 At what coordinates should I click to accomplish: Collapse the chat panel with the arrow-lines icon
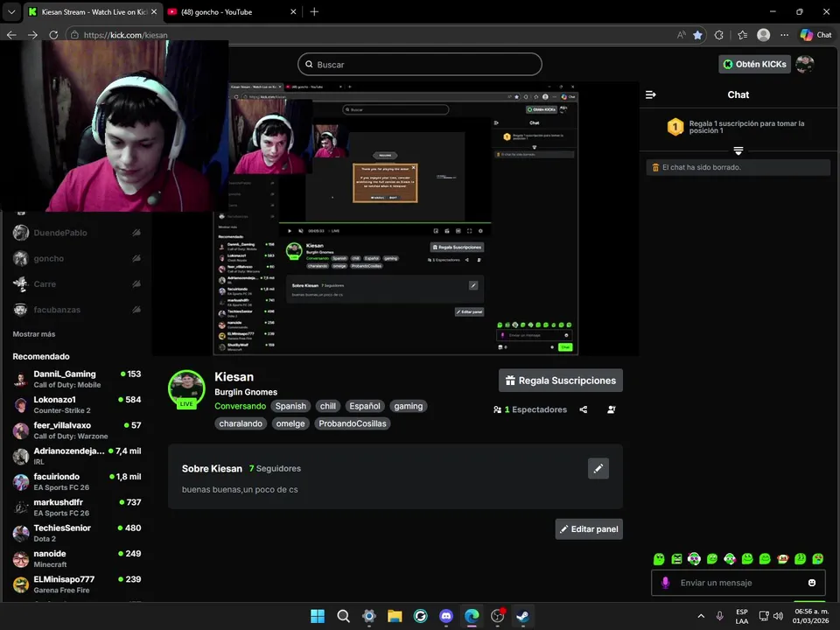click(x=650, y=94)
